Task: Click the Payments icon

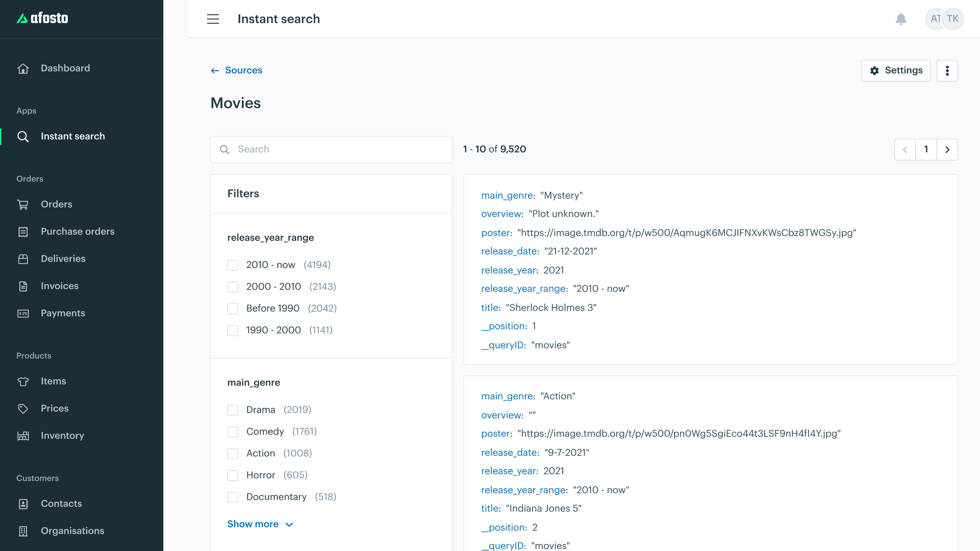Action: pos(23,314)
